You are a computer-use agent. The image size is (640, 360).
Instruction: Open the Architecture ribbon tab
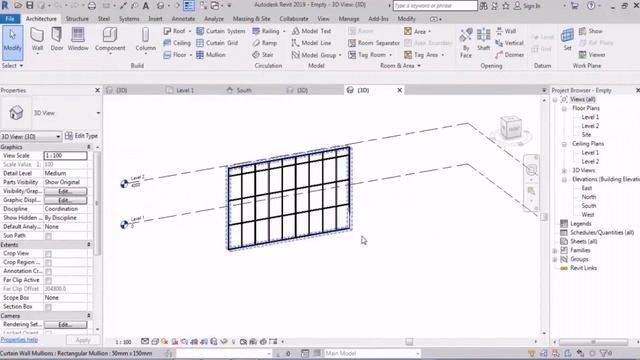click(41, 19)
